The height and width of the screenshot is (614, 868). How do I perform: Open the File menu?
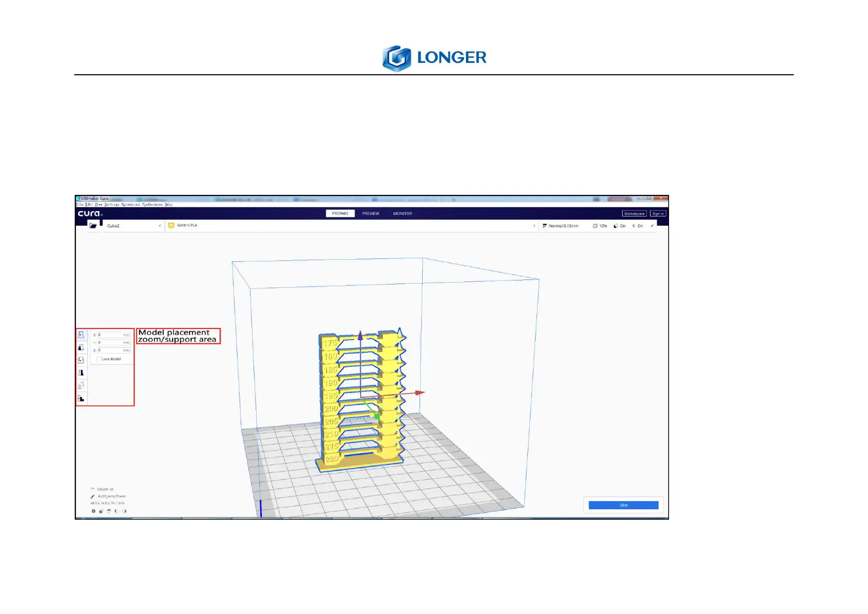coord(79,205)
